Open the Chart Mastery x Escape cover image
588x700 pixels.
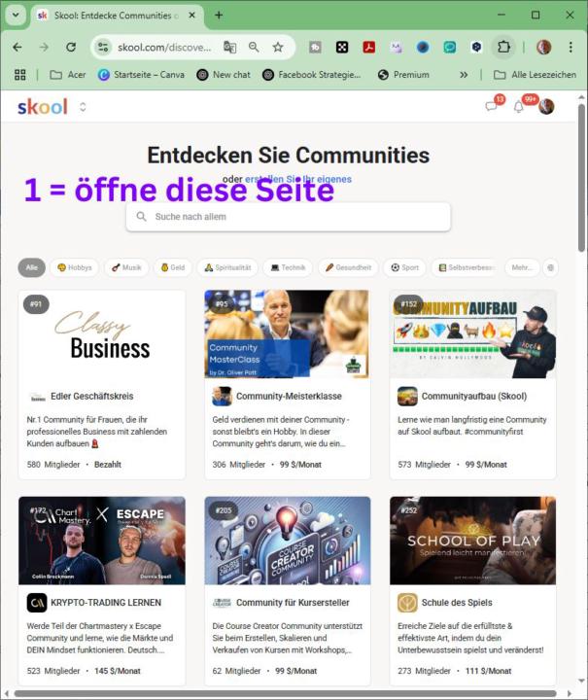point(102,541)
